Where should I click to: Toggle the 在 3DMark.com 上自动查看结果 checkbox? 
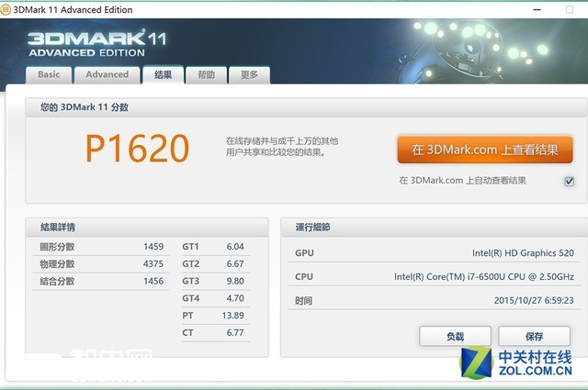(x=569, y=182)
